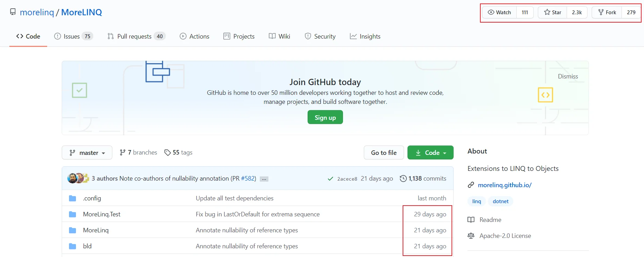Click the tag icon beside 55 tags
644x257 pixels.
[168, 152]
